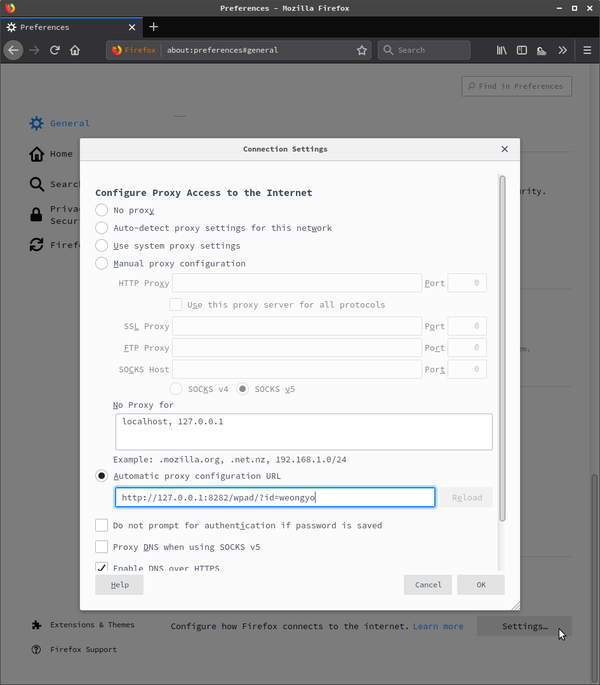The width and height of the screenshot is (600, 685).
Task: Click the SSL Proxy host field
Action: [297, 326]
